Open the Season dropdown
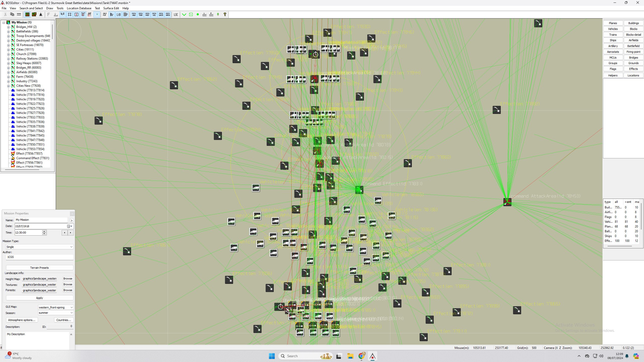The image size is (644, 362). click(x=56, y=313)
